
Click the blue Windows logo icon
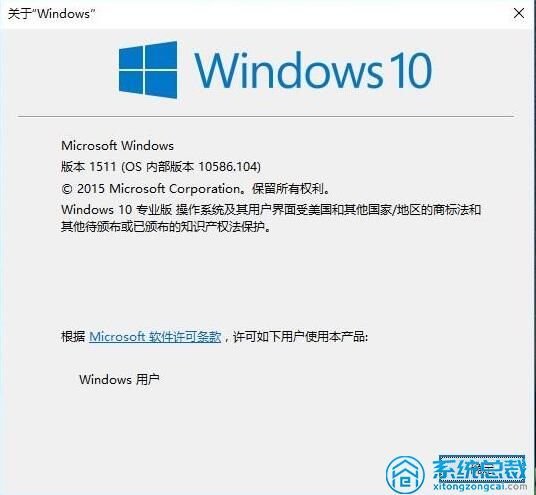(x=148, y=70)
